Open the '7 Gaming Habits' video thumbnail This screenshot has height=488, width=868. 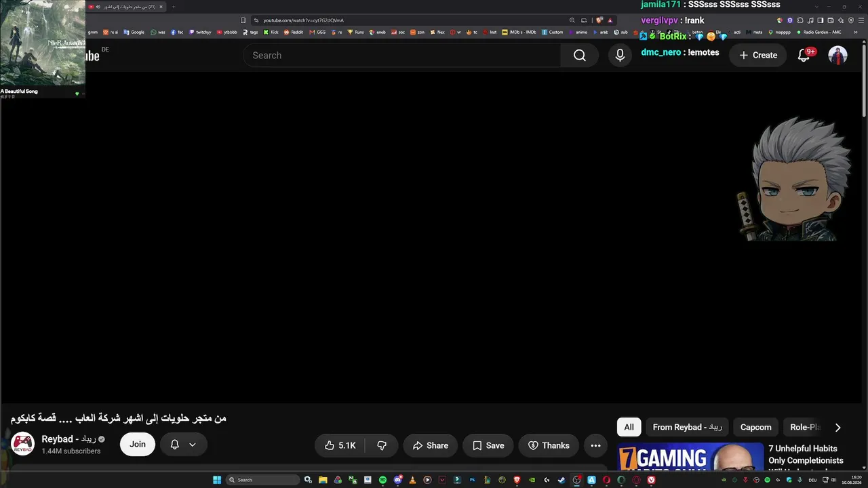690,457
